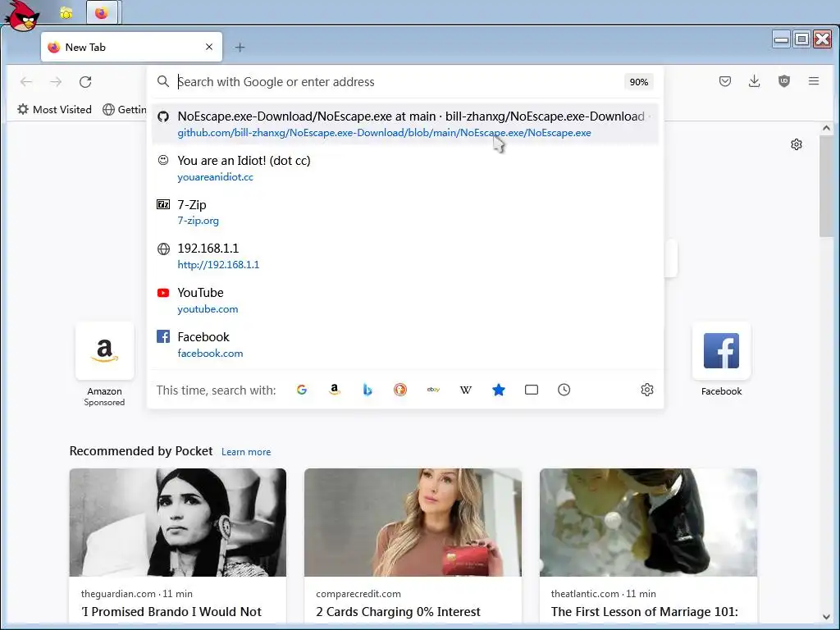The width and height of the screenshot is (840, 630).
Task: Click the page vertical scrollbar thumb
Action: click(x=826, y=186)
